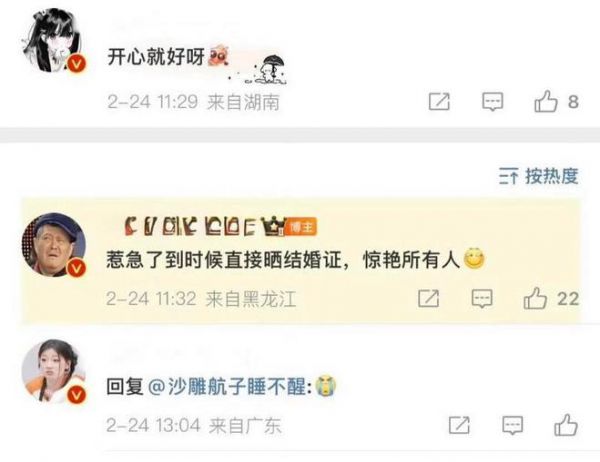Tap the sort arrows icon beside 按热度
Image resolution: width=600 pixels, height=462 pixels.
(x=509, y=176)
